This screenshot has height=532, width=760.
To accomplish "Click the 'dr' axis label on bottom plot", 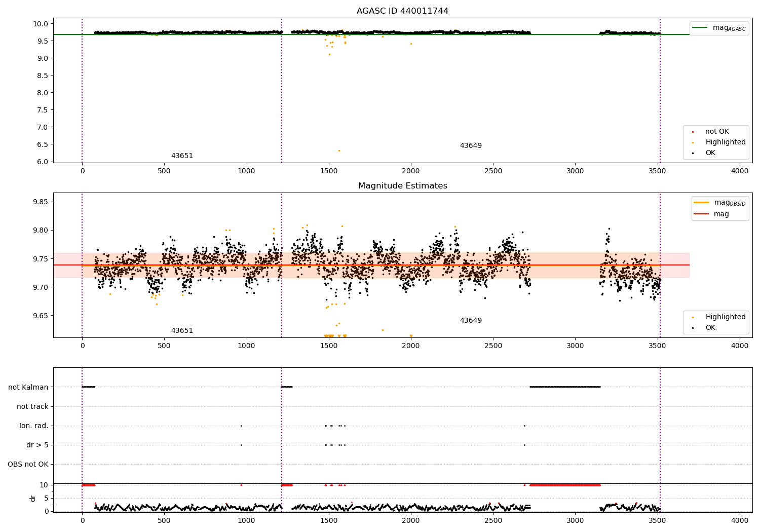I will (33, 498).
